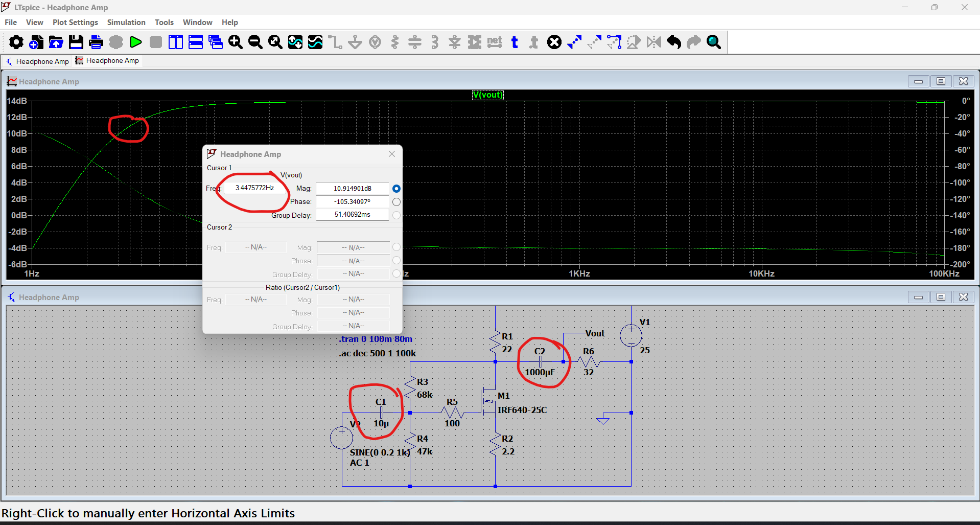Image resolution: width=980 pixels, height=525 pixels.
Task: Save the file with floppy icon
Action: tap(76, 42)
